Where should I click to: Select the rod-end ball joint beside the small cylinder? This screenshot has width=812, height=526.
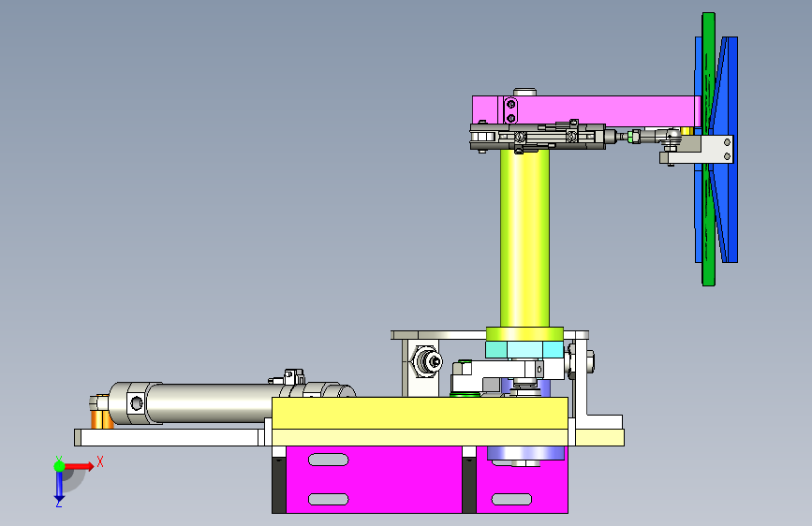click(672, 136)
